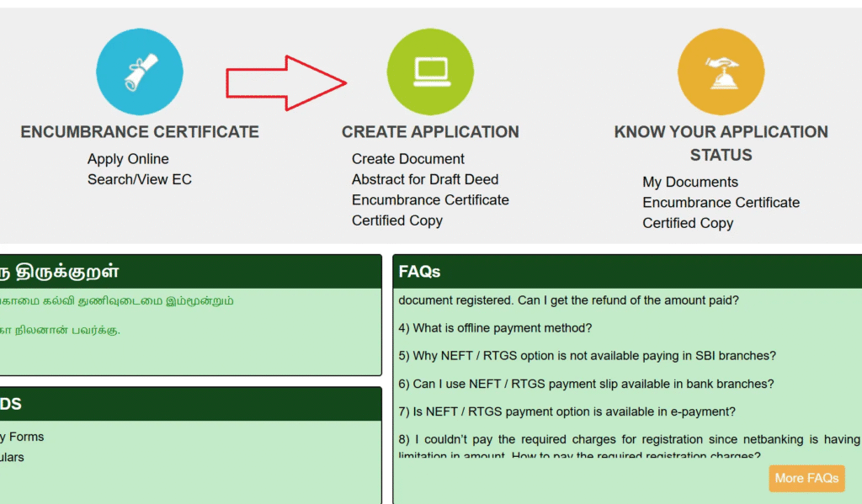Click the blue Encumbrance Certificate scroll icon
Image resolution: width=862 pixels, height=504 pixels.
click(x=140, y=72)
